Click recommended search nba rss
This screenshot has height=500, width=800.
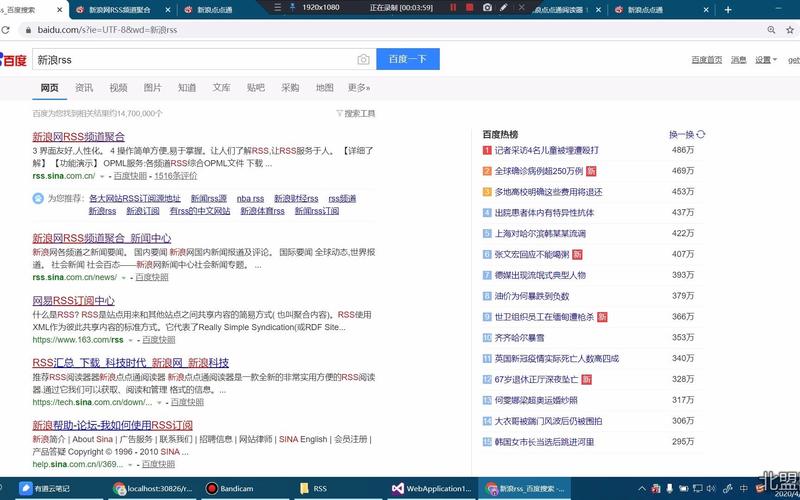[x=250, y=198]
